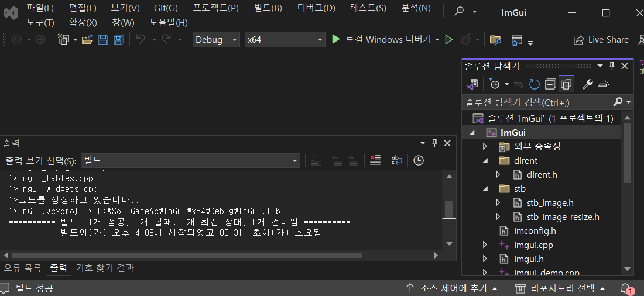Pin the output panel
The width and height of the screenshot is (644, 296).
(x=434, y=143)
